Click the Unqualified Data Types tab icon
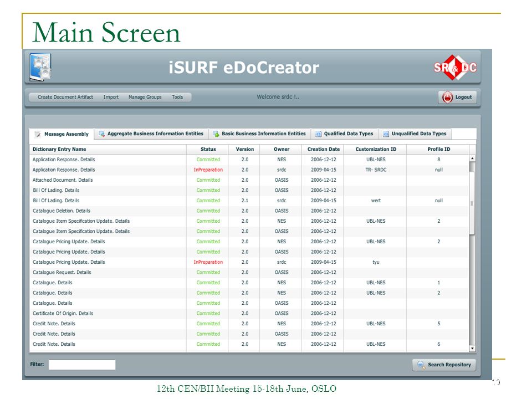The height and width of the screenshot is (399, 532). coord(386,134)
